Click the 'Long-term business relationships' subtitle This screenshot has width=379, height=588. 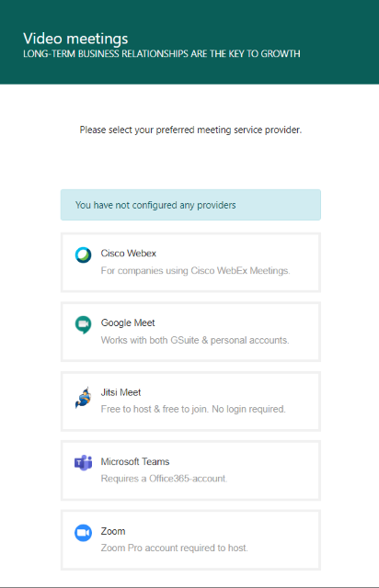[162, 54]
